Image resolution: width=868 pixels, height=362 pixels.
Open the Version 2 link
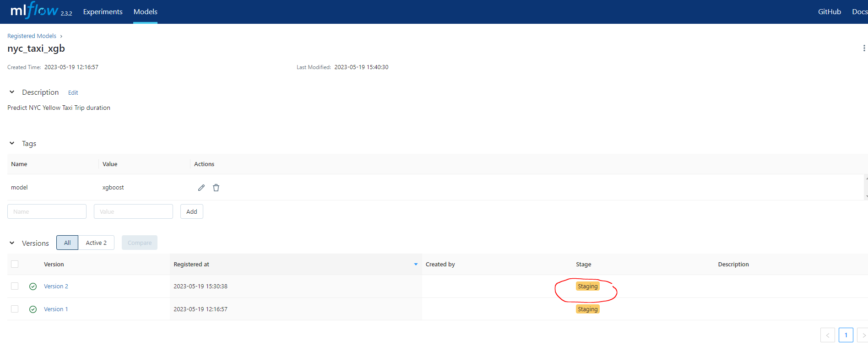click(x=56, y=286)
